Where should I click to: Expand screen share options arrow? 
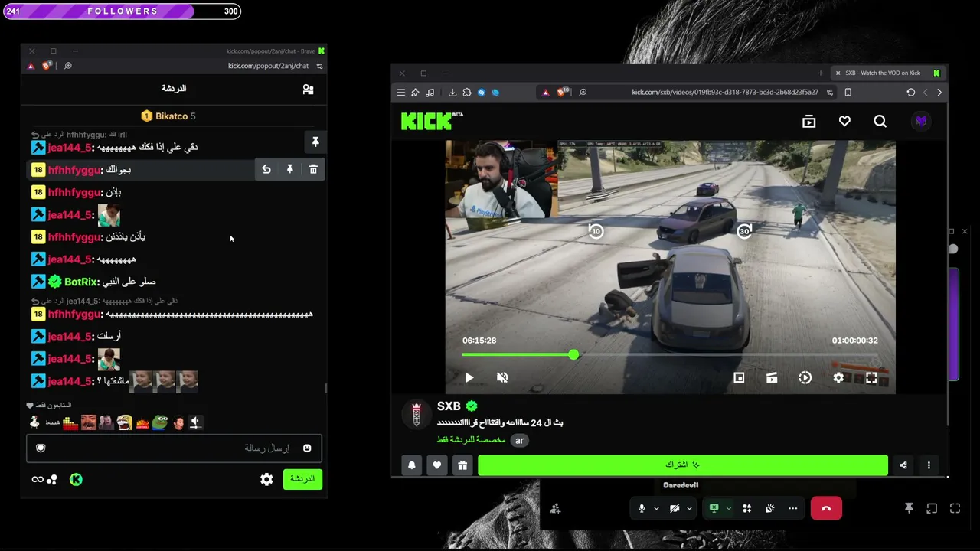(x=728, y=509)
